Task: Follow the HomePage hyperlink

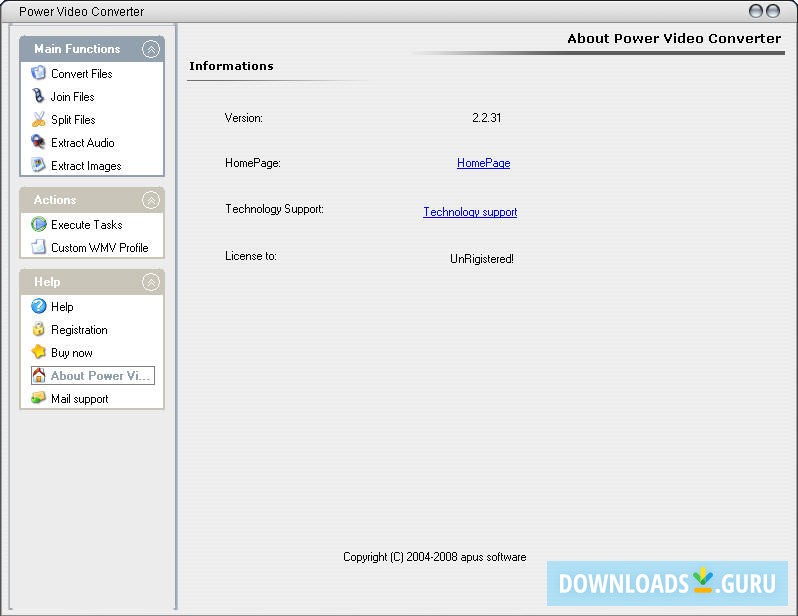Action: (x=483, y=163)
